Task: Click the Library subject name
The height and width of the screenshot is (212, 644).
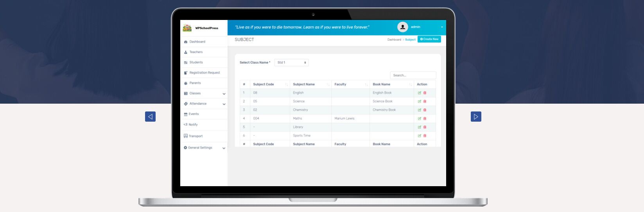Action: click(x=298, y=127)
